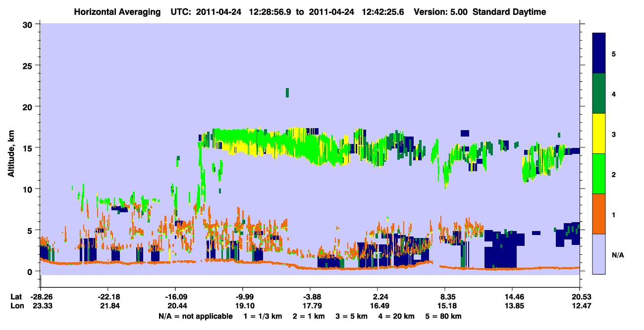
Task: Click the yellow color bar segment labeled 3
Action: coord(599,134)
